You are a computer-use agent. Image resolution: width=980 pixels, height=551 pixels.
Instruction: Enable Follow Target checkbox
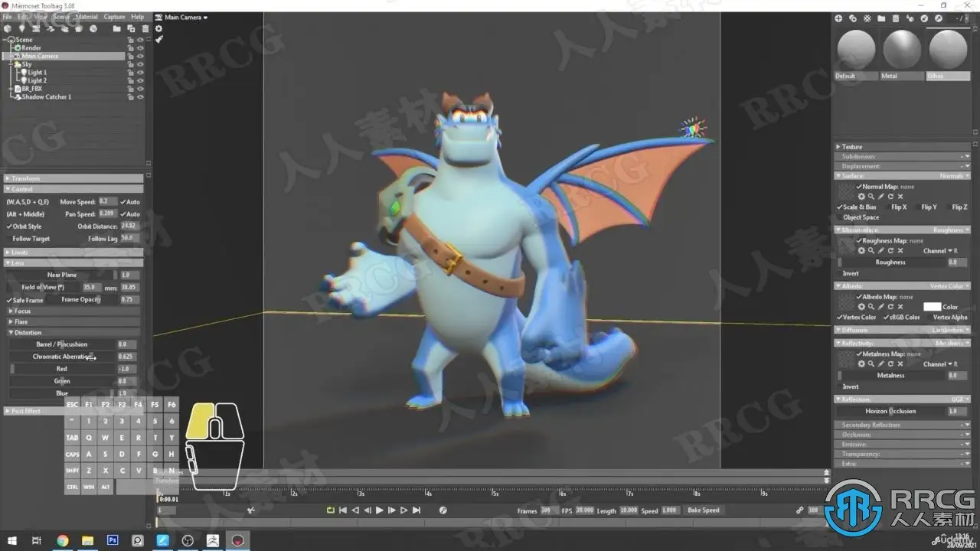(x=9, y=239)
